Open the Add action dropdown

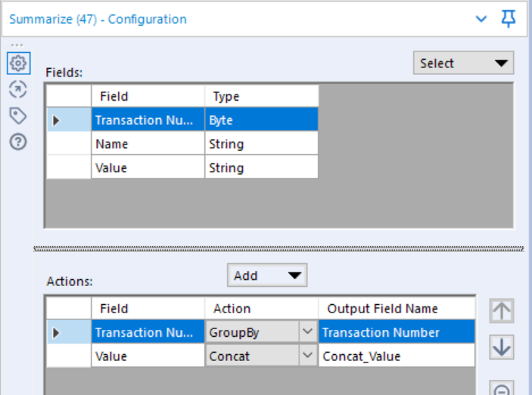click(x=267, y=275)
